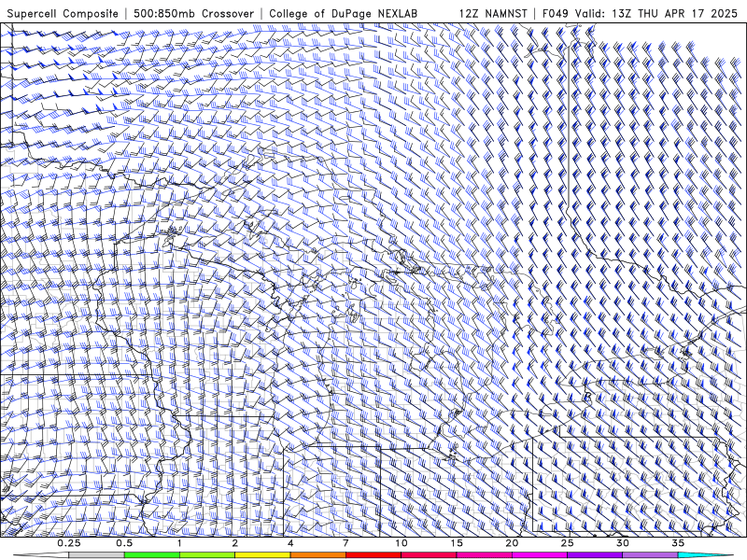
Task: Click the '12Z NAMNST' model run label
Action: [493, 13]
